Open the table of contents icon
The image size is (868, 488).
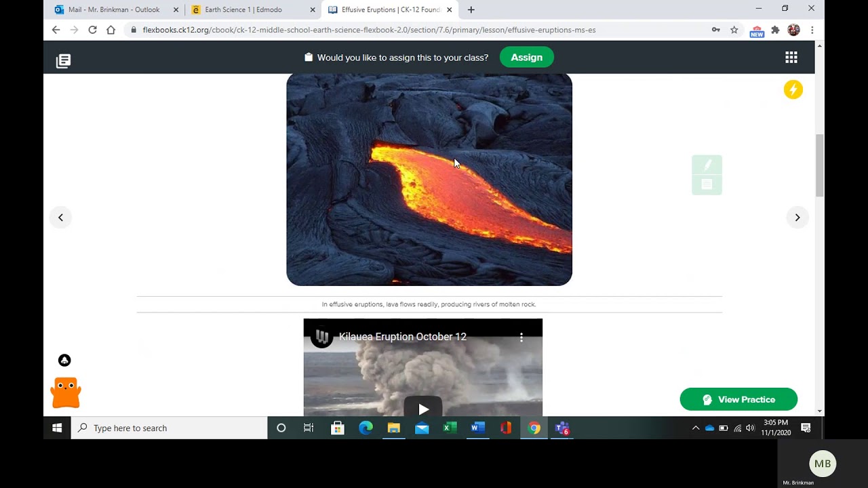coord(63,61)
